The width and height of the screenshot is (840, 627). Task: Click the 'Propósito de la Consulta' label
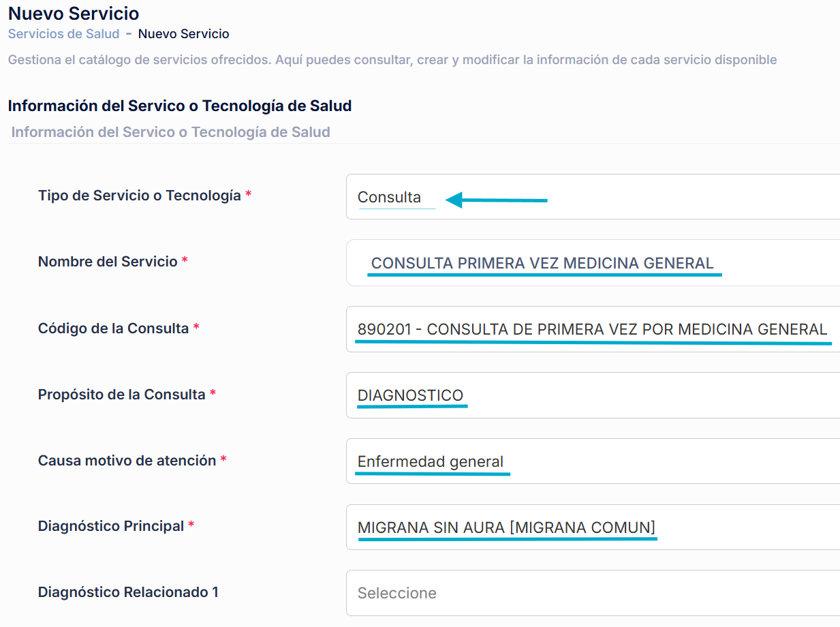click(x=121, y=395)
